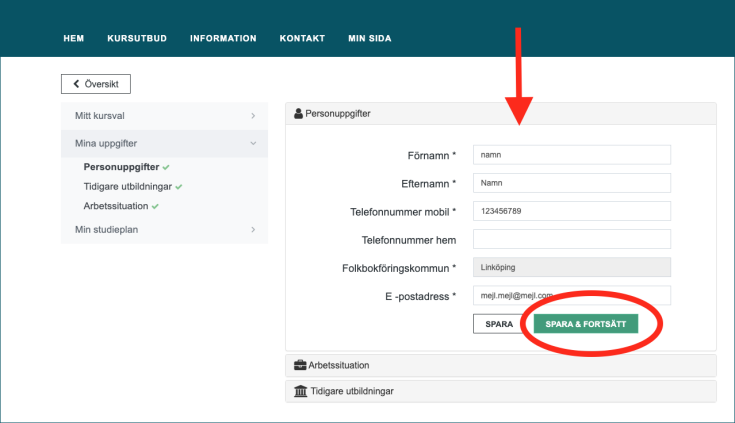Click the green checkmark next to Personuppgifter
The width and height of the screenshot is (735, 423).
166,167
